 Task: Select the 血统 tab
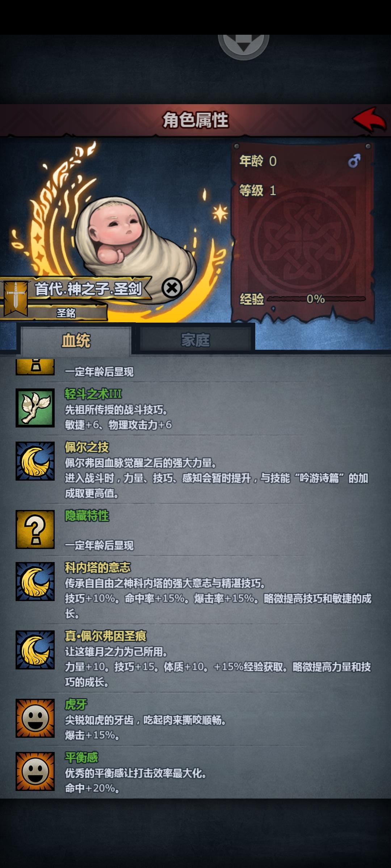pos(76,341)
